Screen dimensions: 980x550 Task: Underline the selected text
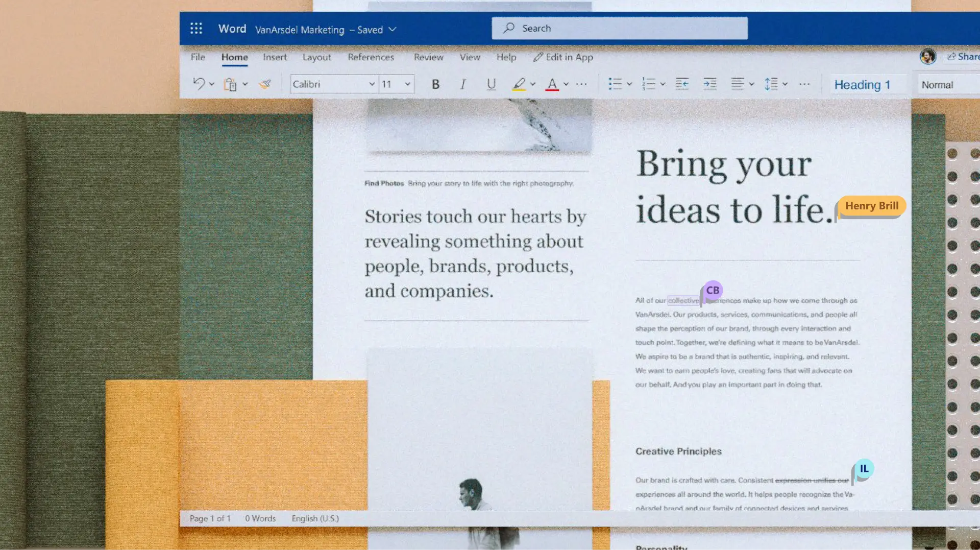[491, 84]
